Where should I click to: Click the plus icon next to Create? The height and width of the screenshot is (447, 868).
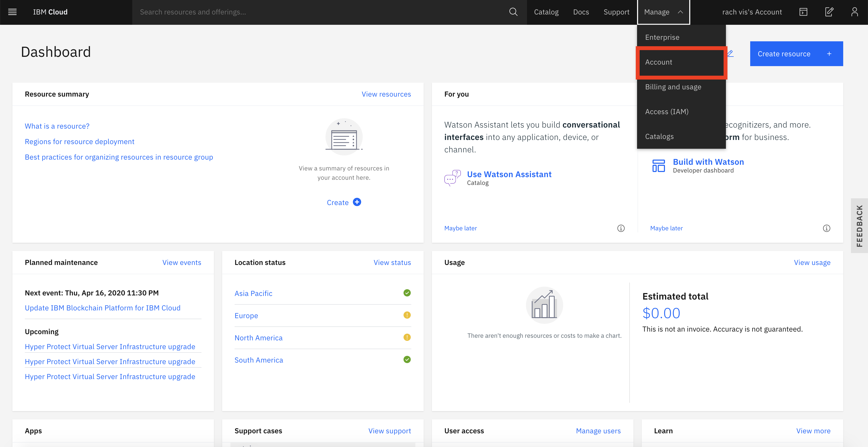(357, 202)
